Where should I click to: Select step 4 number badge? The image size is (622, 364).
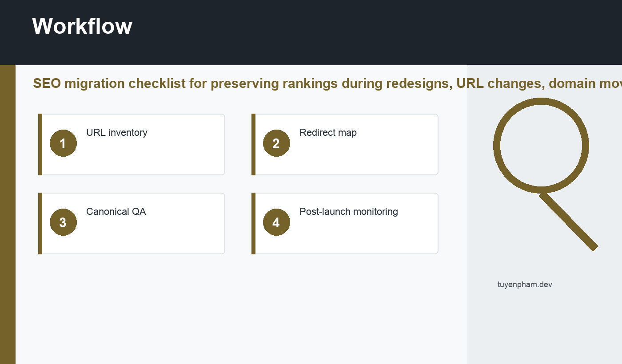coord(276,222)
